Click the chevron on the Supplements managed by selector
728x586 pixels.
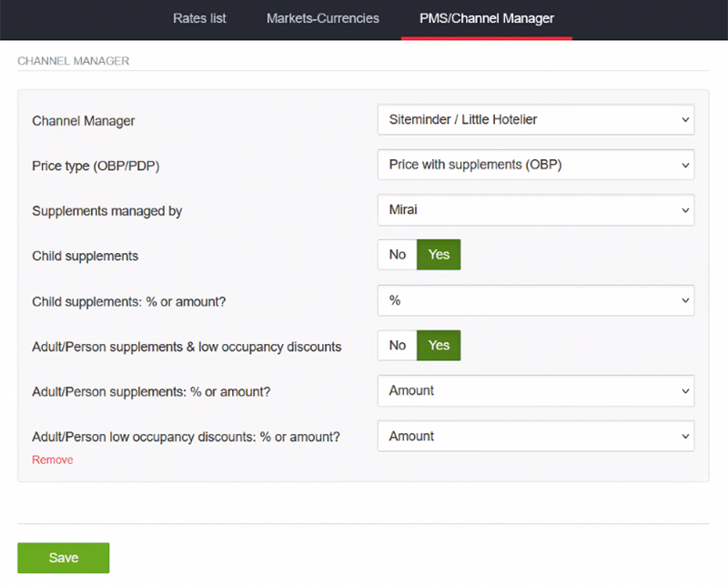[x=683, y=210]
